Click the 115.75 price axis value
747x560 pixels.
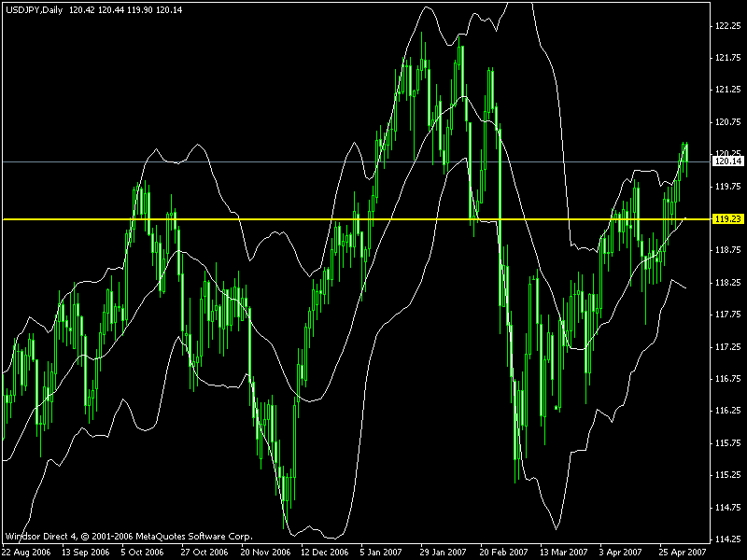pyautogui.click(x=728, y=443)
